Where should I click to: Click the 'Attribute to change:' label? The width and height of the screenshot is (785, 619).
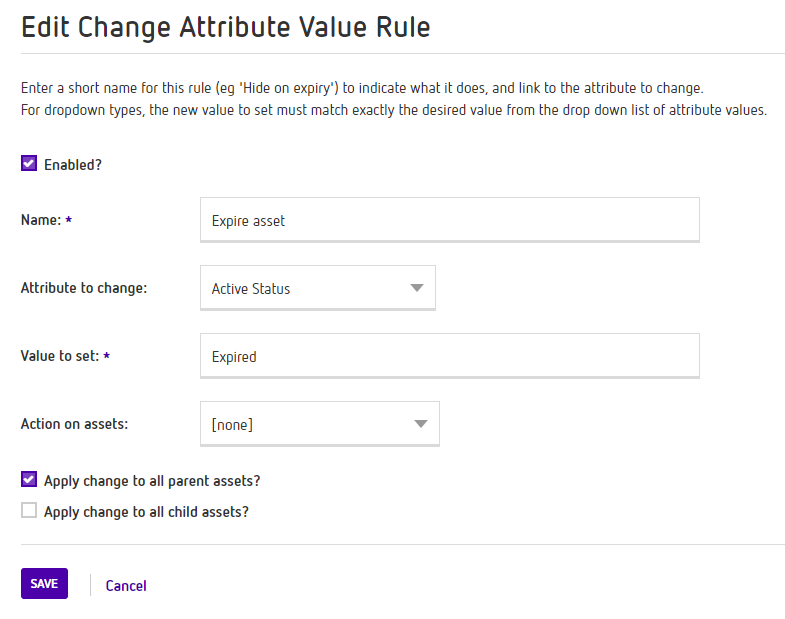click(x=84, y=288)
